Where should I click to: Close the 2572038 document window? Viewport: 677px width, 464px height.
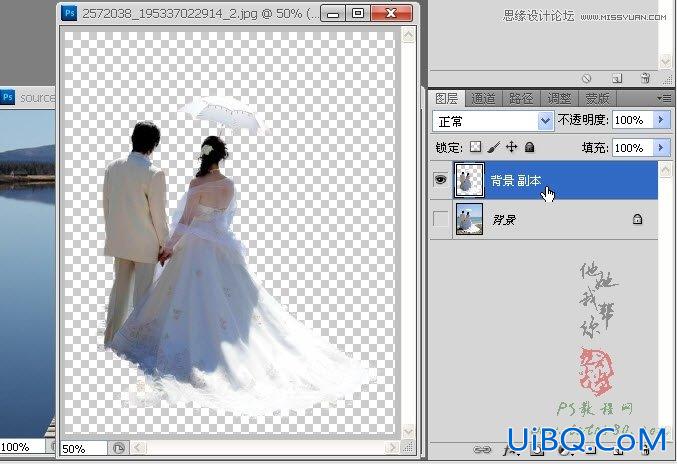[x=391, y=14]
